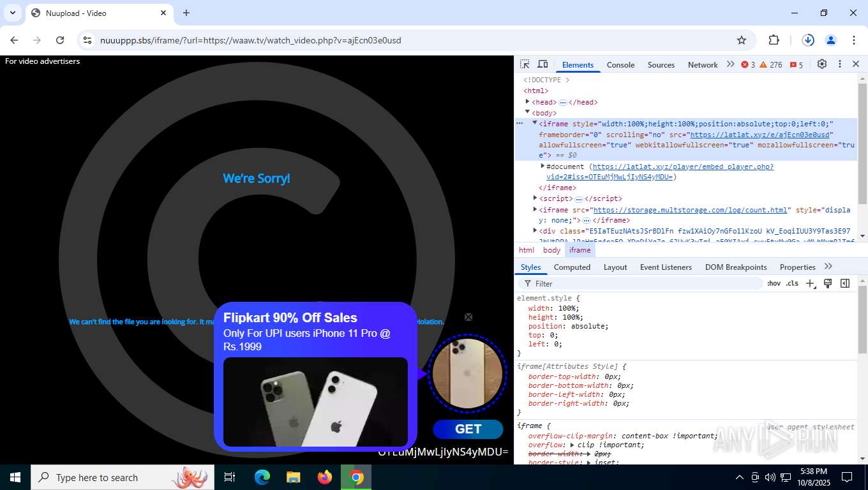The image size is (868, 490).
Task: View site information icon in address bar
Action: (x=87, y=40)
